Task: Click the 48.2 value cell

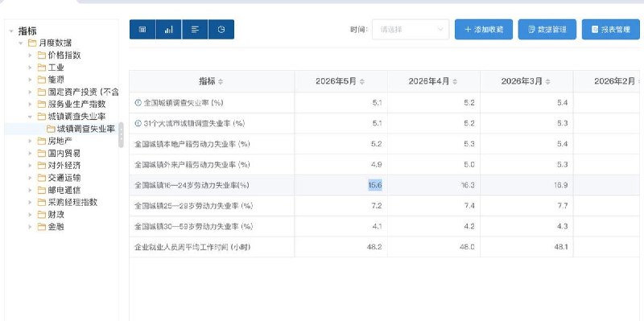Action: point(374,247)
